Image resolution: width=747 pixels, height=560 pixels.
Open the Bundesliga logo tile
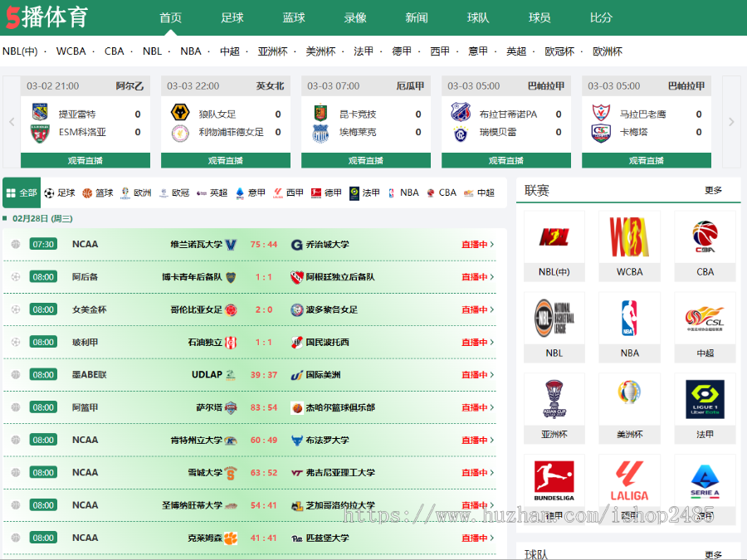click(554, 480)
